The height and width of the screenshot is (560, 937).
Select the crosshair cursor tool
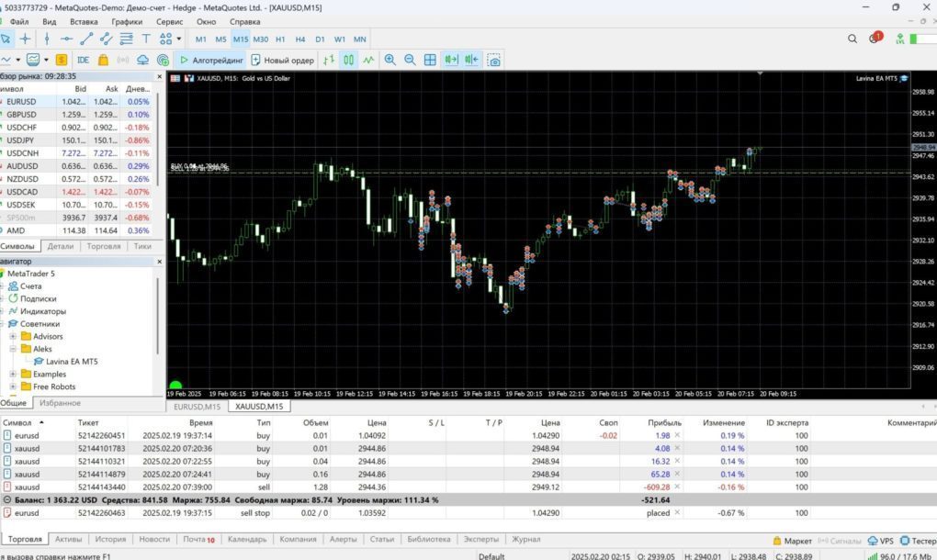tap(25, 39)
